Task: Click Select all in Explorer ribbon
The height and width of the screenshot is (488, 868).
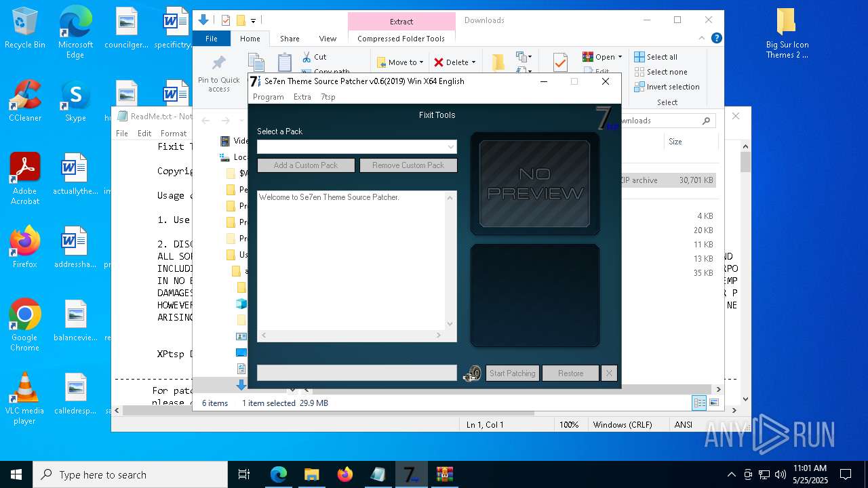Action: pyautogui.click(x=656, y=57)
